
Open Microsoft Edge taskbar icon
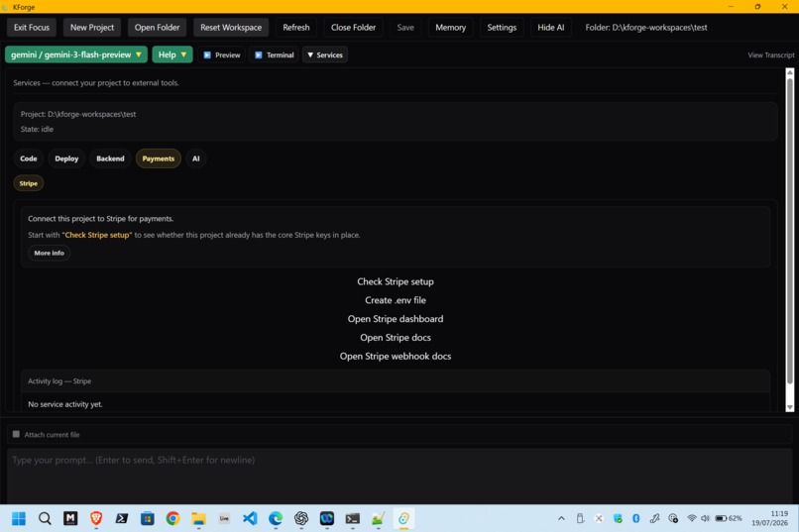[276, 518]
